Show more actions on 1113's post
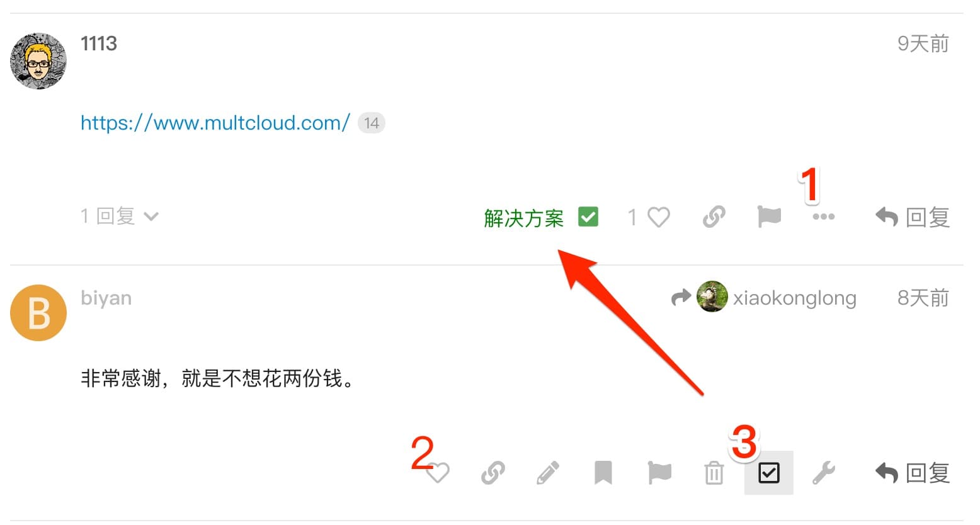The width and height of the screenshot is (980, 525). (823, 217)
